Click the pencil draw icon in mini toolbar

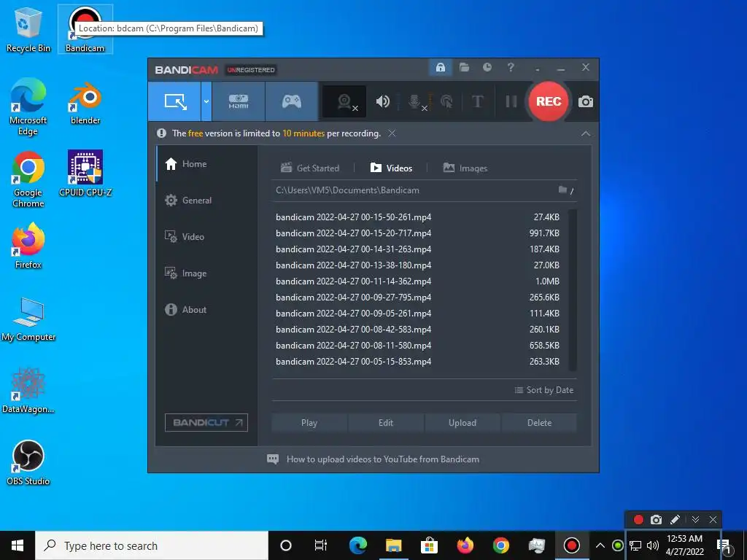click(x=675, y=519)
